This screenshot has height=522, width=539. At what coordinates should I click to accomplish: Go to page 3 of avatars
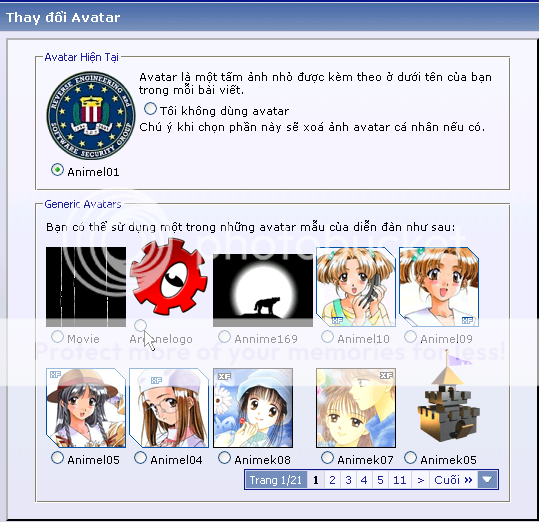coord(348,480)
